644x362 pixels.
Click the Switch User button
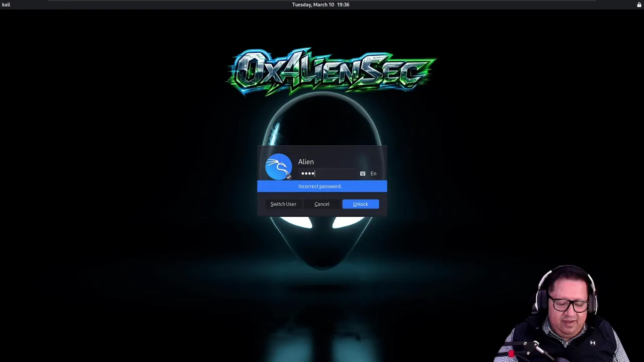click(x=283, y=204)
